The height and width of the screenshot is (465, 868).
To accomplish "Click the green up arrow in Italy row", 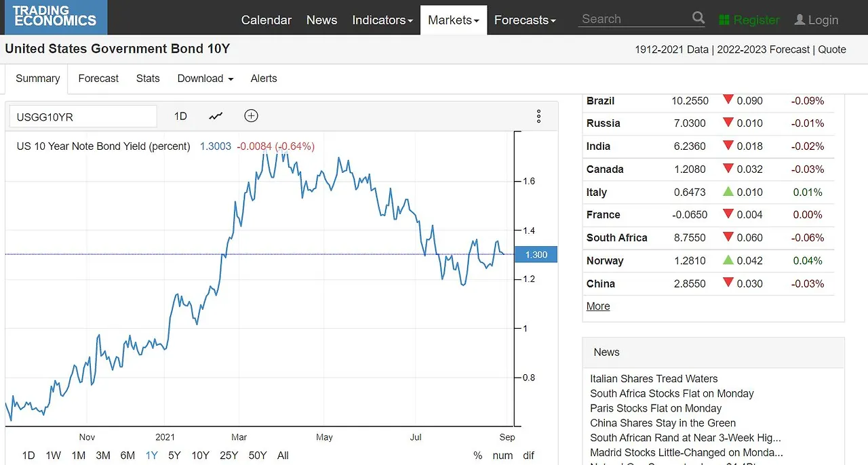I will [728, 192].
